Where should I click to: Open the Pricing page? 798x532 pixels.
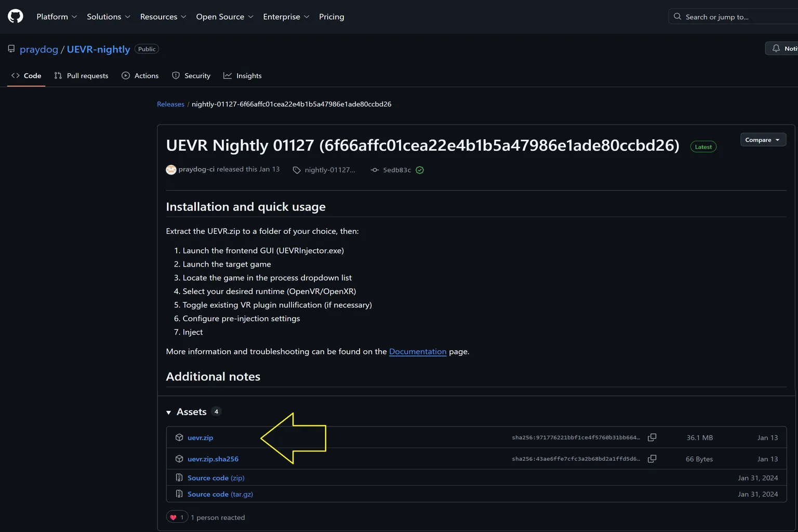tap(331, 17)
